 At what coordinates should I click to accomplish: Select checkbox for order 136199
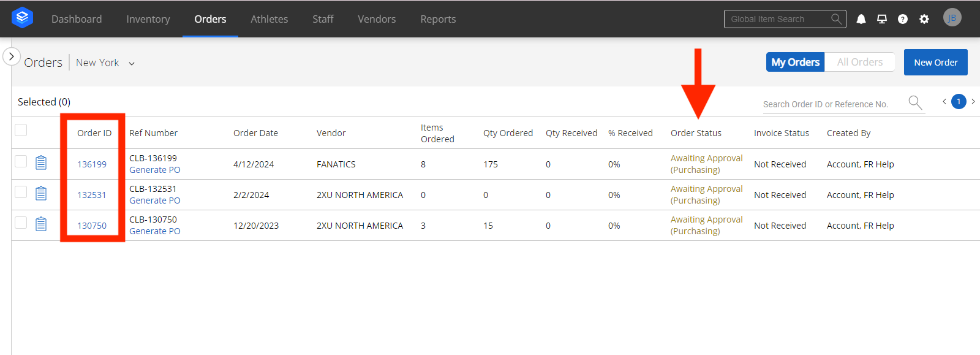coord(21,161)
